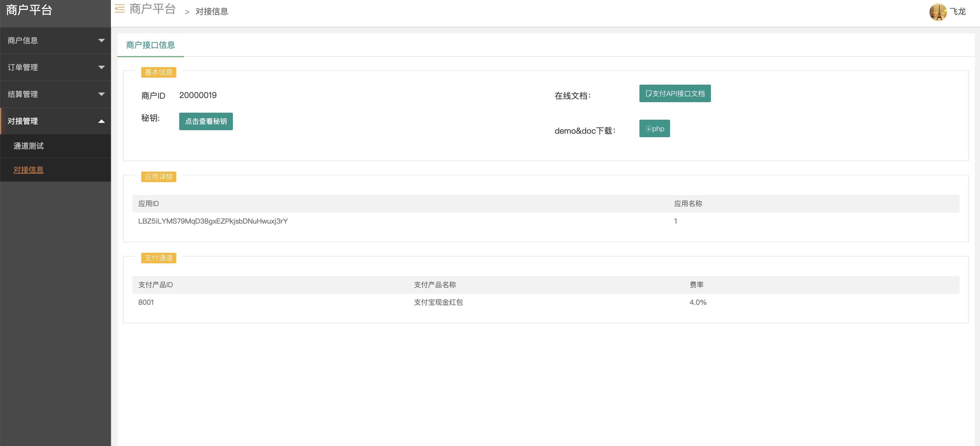Expand the 商户信息 menu
Screen dimensions: 980x446
55,40
